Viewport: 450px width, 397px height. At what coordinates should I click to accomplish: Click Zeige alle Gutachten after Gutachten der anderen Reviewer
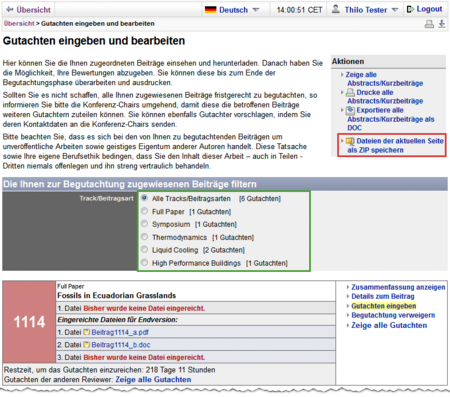pos(153,380)
